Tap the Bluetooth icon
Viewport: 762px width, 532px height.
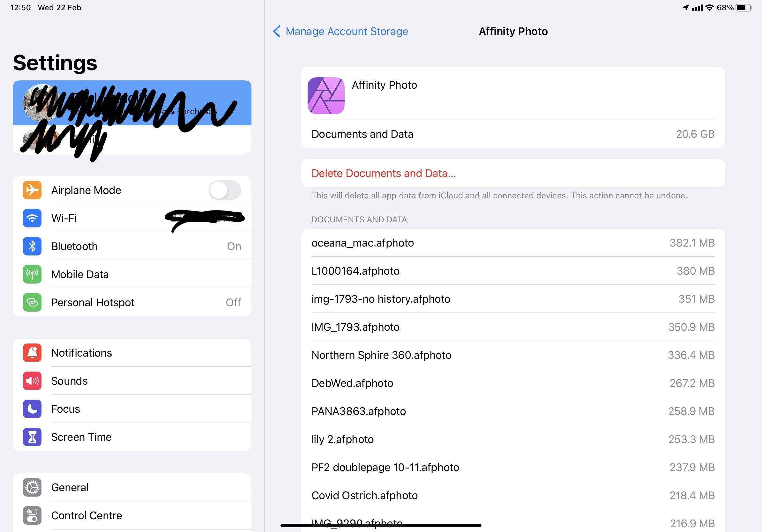pyautogui.click(x=32, y=246)
